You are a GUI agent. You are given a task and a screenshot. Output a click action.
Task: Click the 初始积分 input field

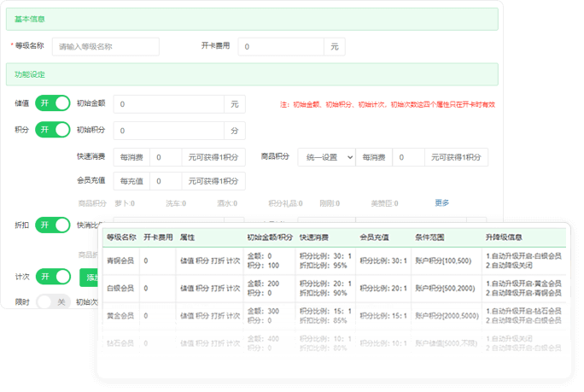(x=169, y=131)
